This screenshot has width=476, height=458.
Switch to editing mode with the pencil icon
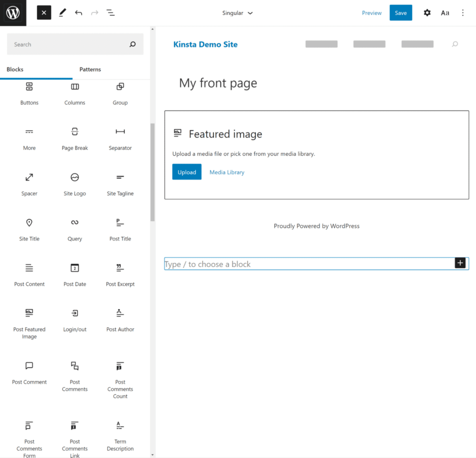tap(62, 13)
